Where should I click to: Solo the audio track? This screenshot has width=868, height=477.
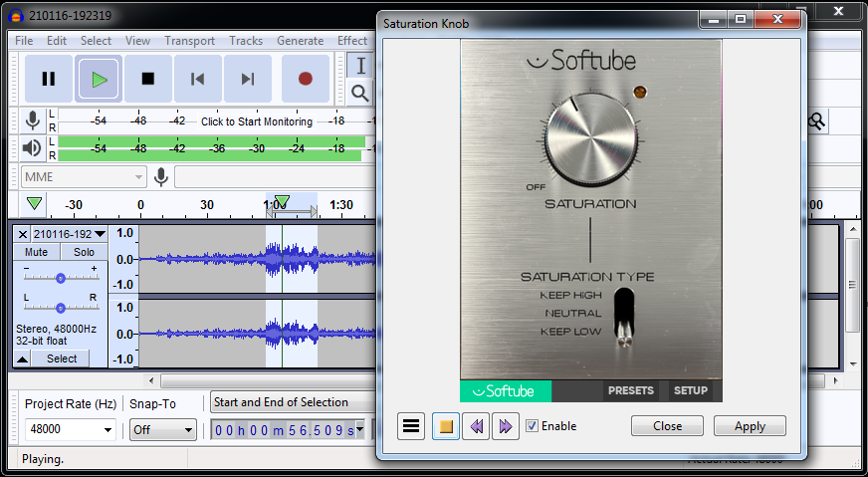tap(84, 252)
